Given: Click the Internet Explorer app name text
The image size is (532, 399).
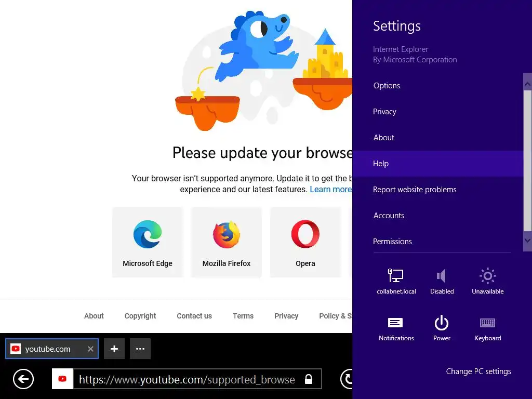Looking at the screenshot, I should [x=401, y=49].
